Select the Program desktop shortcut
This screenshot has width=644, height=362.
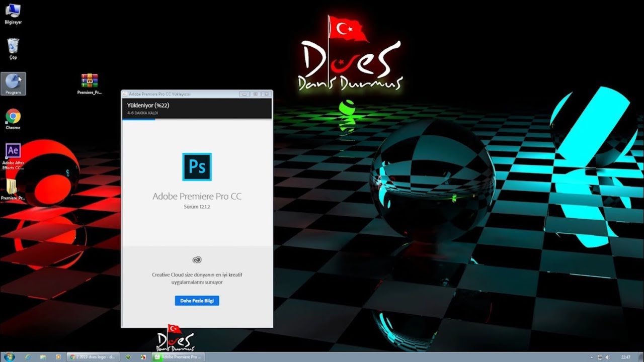[13, 83]
